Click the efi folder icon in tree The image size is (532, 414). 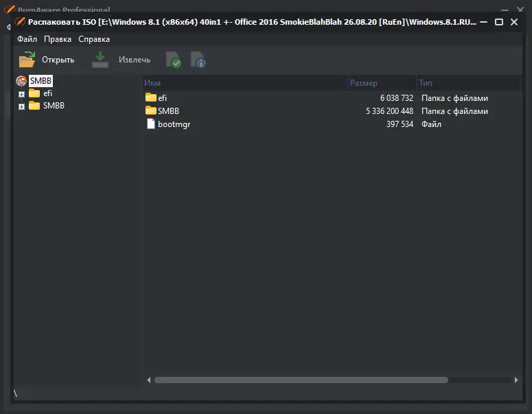pos(34,93)
